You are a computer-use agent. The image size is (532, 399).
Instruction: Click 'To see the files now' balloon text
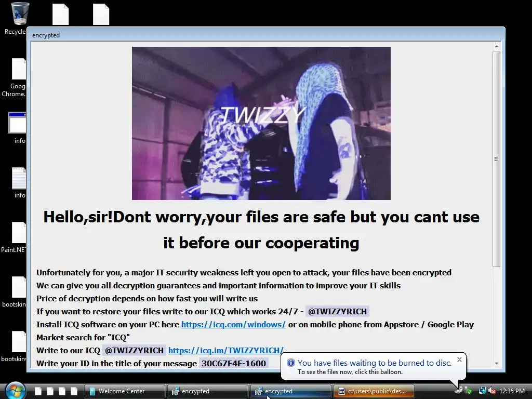[x=350, y=372]
